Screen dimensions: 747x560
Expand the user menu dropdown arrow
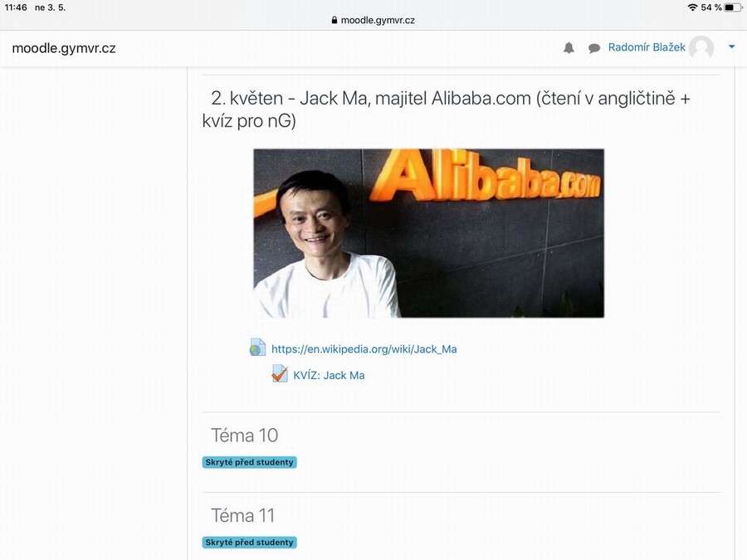tap(732, 46)
